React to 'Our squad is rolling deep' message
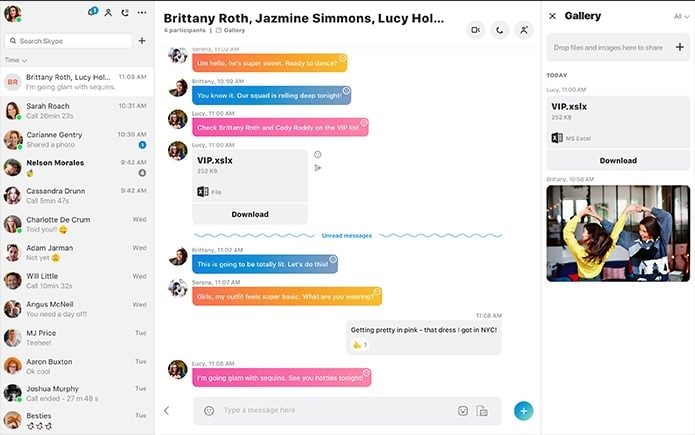The image size is (695, 435). click(346, 90)
